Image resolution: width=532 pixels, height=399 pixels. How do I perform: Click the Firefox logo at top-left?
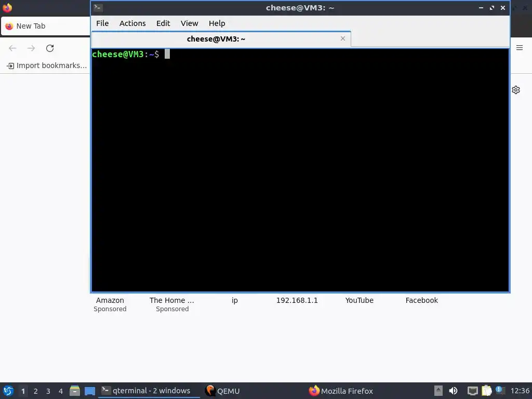tap(7, 7)
